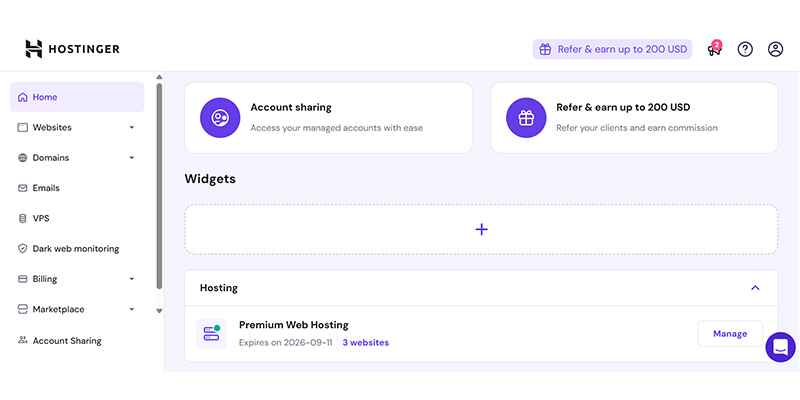Click 'Refer your clients and earn commission' text

(637, 128)
